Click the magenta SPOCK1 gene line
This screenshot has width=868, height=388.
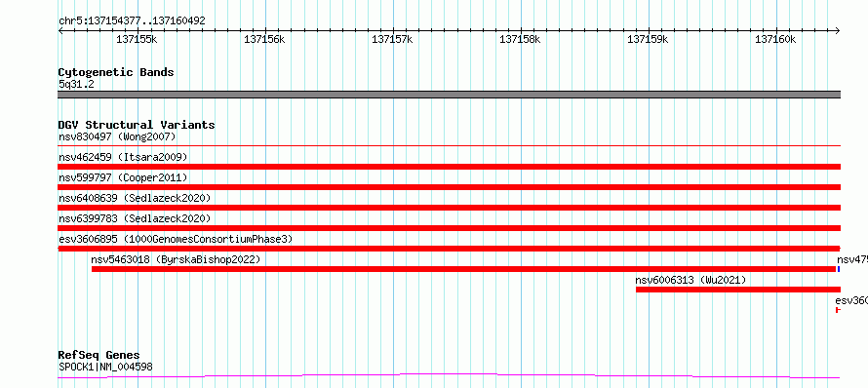point(449,376)
